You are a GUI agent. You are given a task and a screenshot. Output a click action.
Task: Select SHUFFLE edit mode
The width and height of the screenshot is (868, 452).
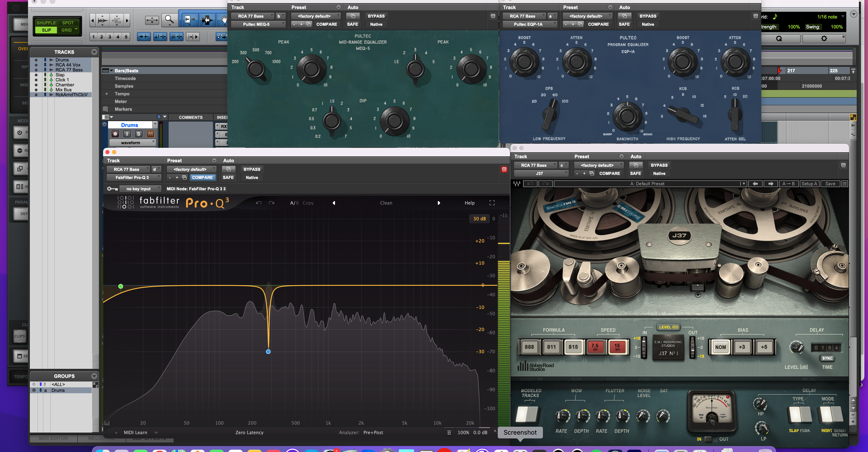tap(46, 23)
